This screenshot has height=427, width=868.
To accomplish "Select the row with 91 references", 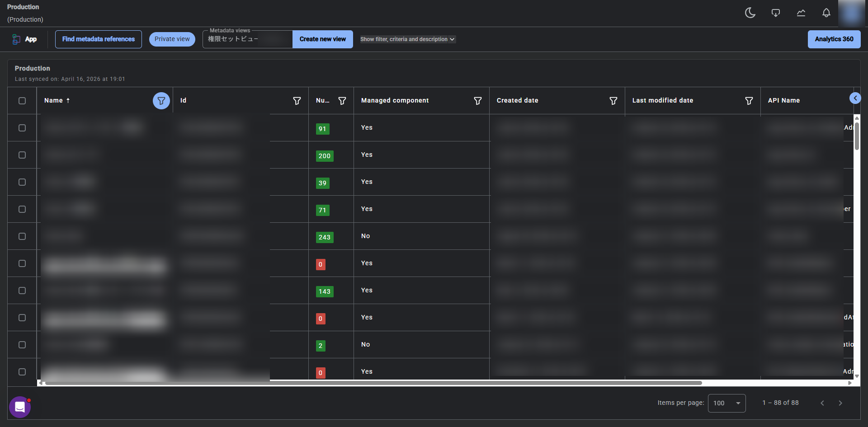I will point(22,128).
